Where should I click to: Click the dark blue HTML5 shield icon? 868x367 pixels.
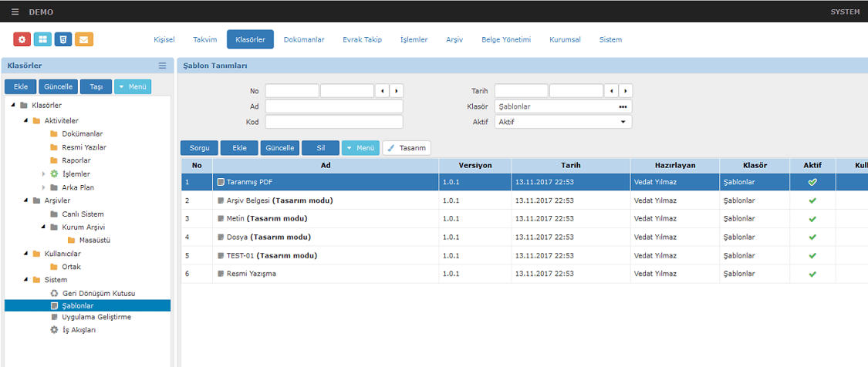coord(63,39)
